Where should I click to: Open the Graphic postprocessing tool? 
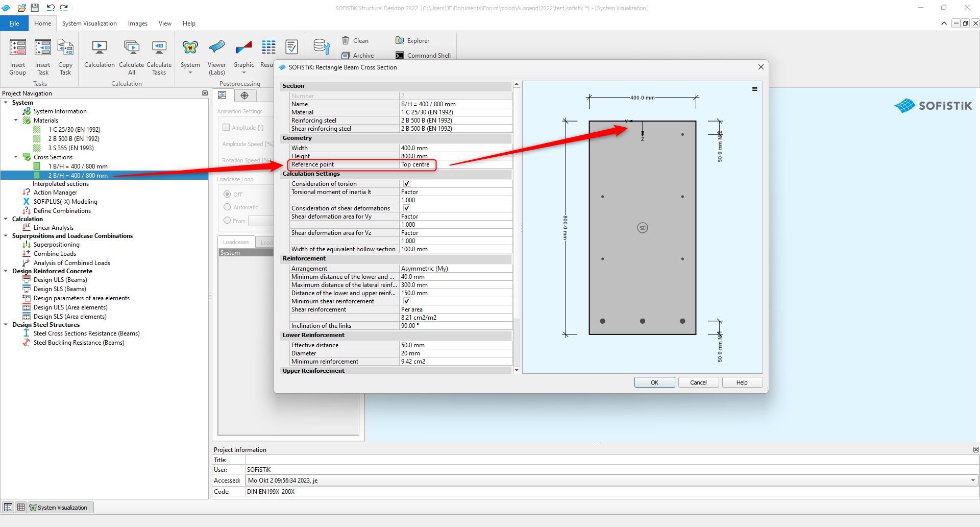click(x=244, y=47)
